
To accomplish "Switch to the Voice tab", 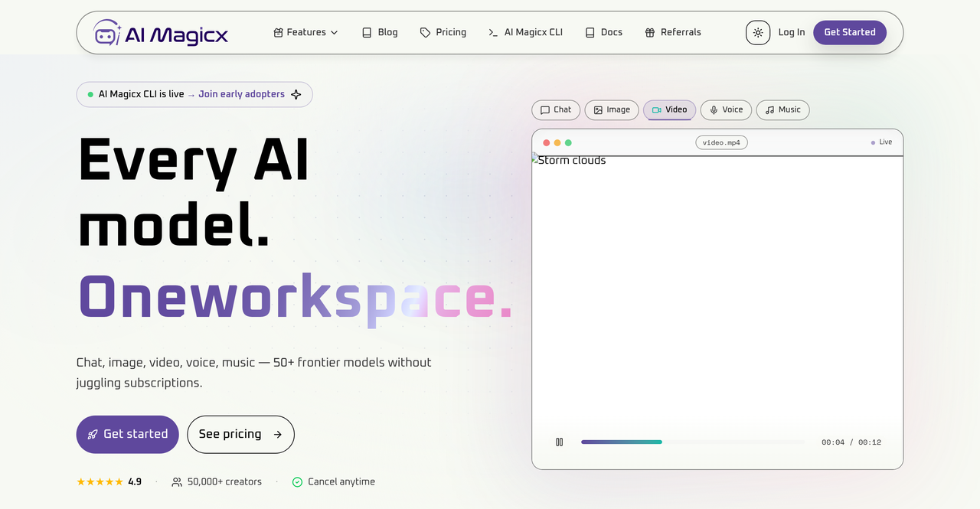I will tap(727, 110).
